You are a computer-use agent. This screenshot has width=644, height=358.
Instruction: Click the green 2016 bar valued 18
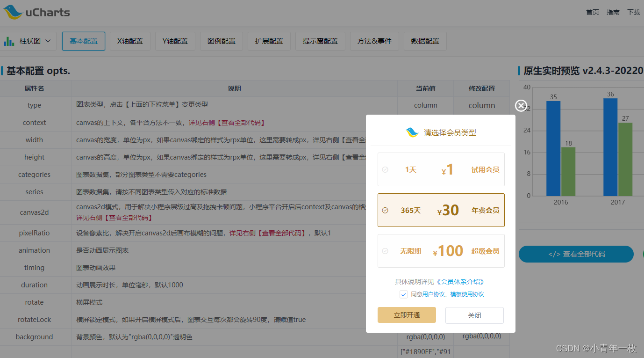pyautogui.click(x=568, y=172)
